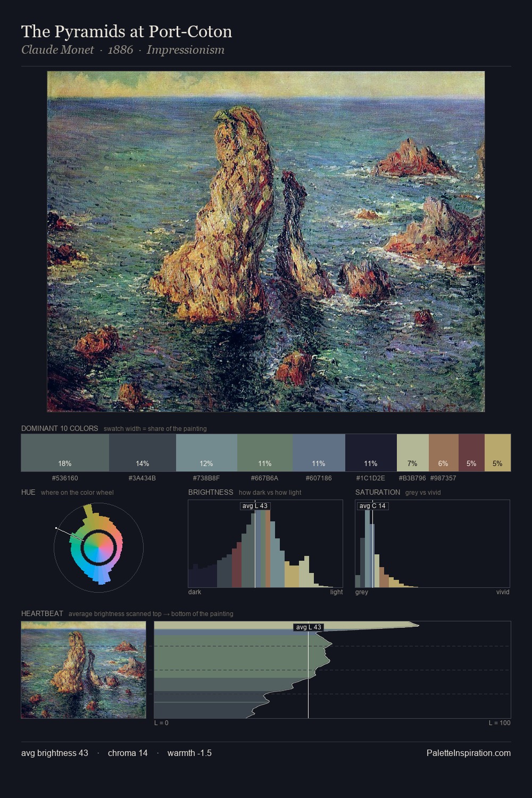Click the caption grey vs vivid

pyautogui.click(x=423, y=493)
